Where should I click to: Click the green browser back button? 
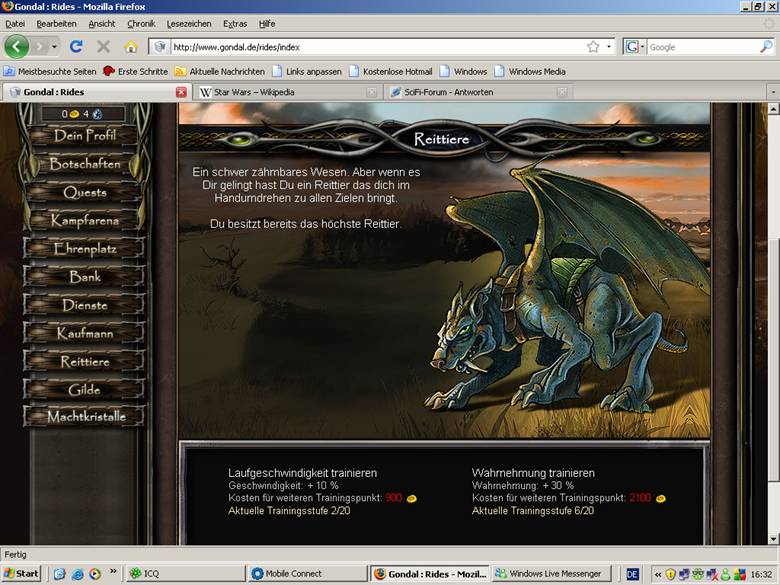coord(17,46)
